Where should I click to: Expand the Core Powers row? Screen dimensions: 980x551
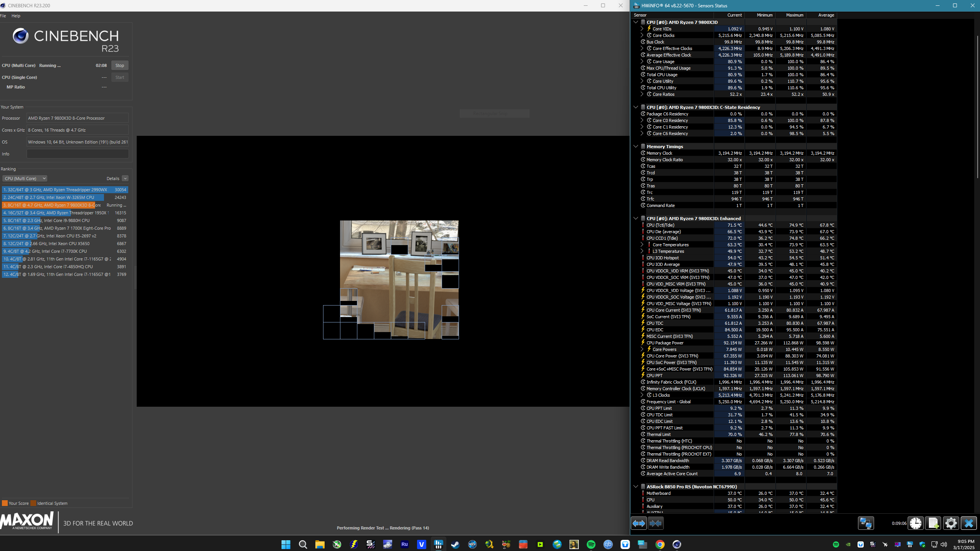coord(642,349)
